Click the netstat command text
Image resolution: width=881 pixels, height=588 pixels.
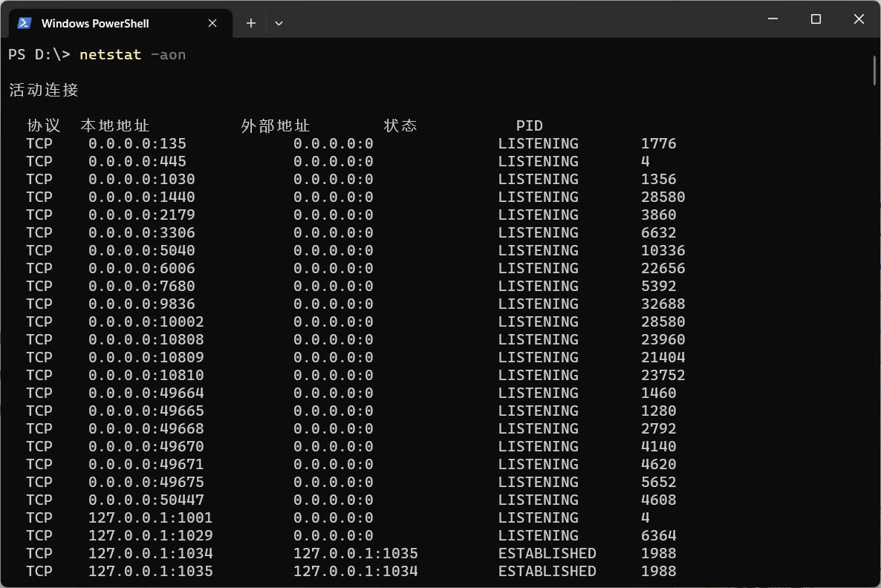coord(110,54)
